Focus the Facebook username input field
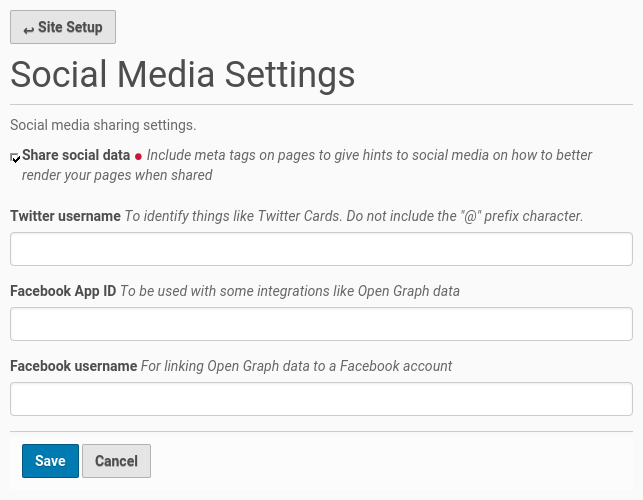643x500 pixels. pos(321,399)
